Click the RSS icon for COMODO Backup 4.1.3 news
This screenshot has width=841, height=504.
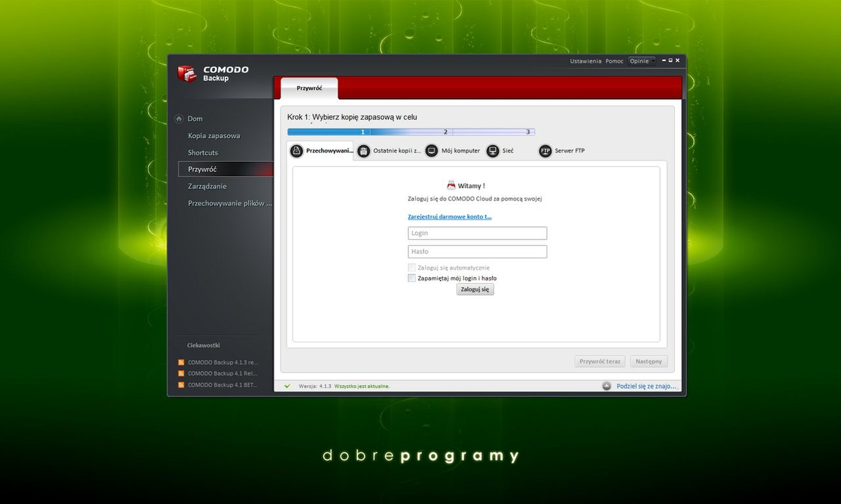[181, 362]
